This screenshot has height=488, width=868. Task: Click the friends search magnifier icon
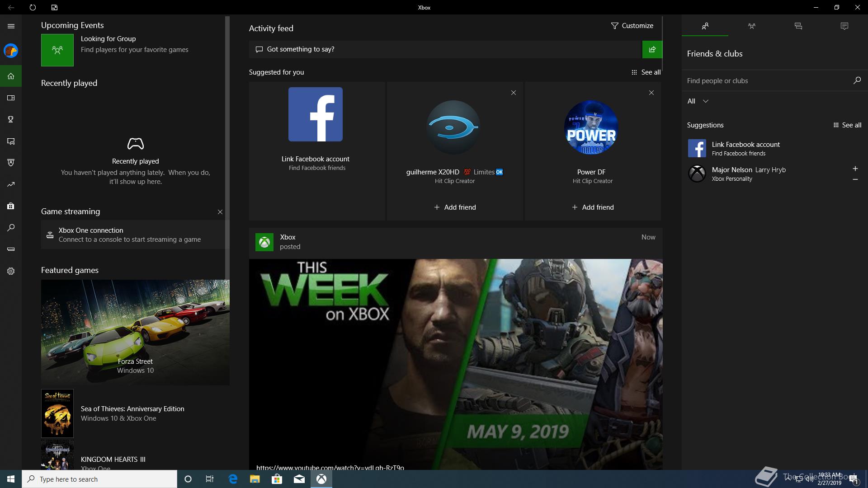(x=857, y=80)
